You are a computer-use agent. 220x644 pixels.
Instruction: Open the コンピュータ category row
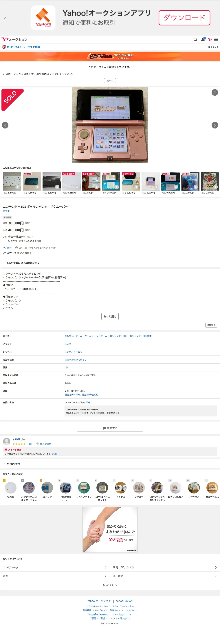pyautogui.click(x=55, y=567)
